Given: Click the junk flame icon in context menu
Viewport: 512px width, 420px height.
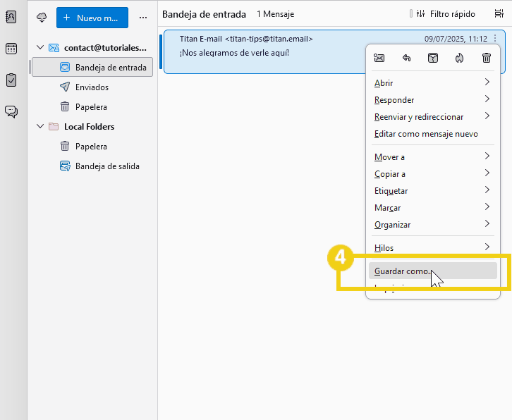Looking at the screenshot, I should (x=460, y=58).
